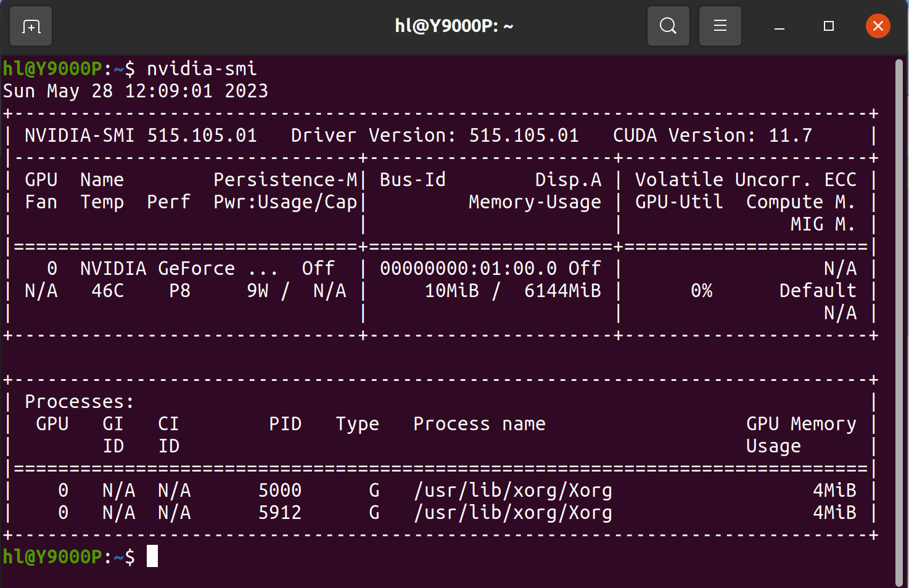Click Xorg path in PID 5000 row
909x588 pixels.
coord(512,491)
